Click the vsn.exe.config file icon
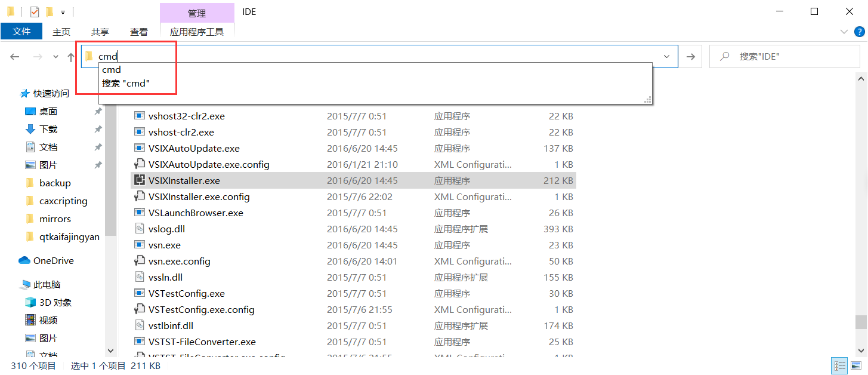Screen dimensions: 868x375 (140, 261)
